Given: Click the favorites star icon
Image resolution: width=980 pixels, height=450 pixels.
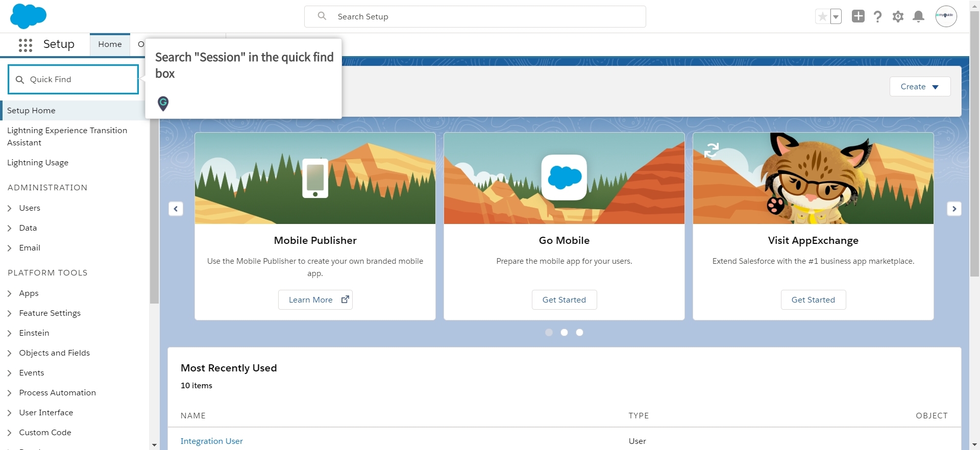Looking at the screenshot, I should click(822, 17).
